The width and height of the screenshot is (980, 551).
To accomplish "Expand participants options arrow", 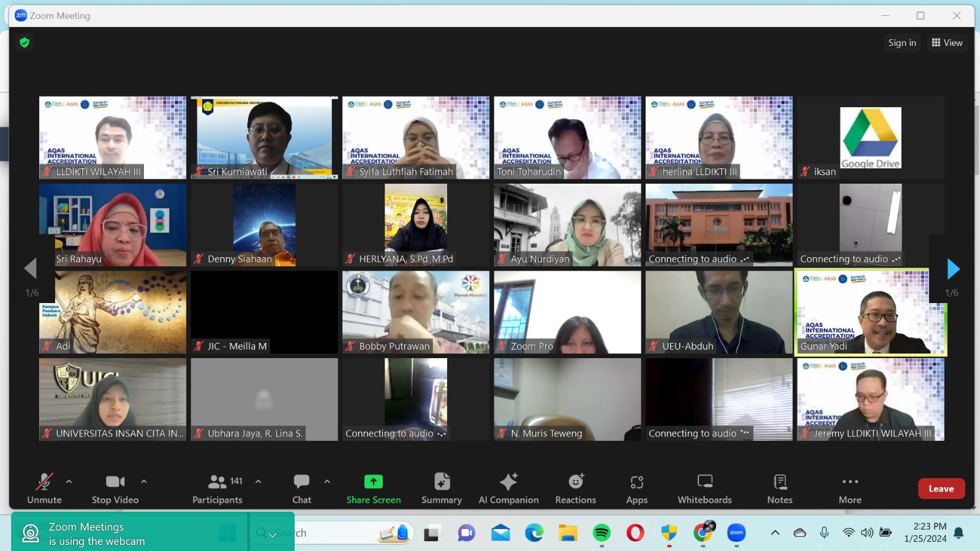I will [x=258, y=482].
